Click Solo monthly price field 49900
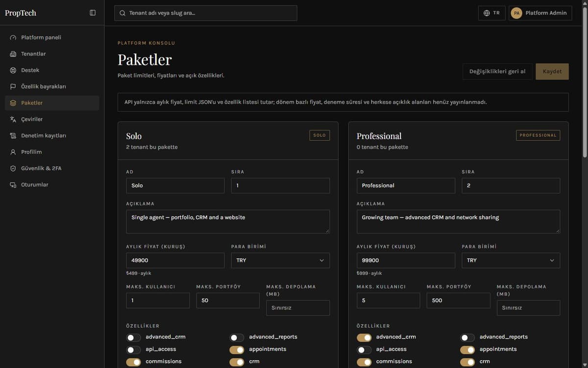 tap(175, 260)
